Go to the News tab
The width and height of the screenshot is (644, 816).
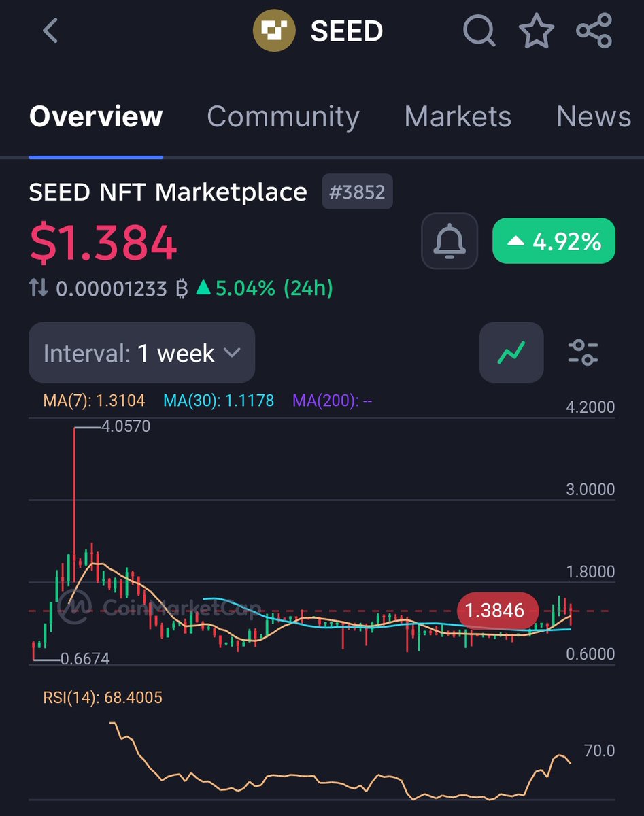[594, 117]
